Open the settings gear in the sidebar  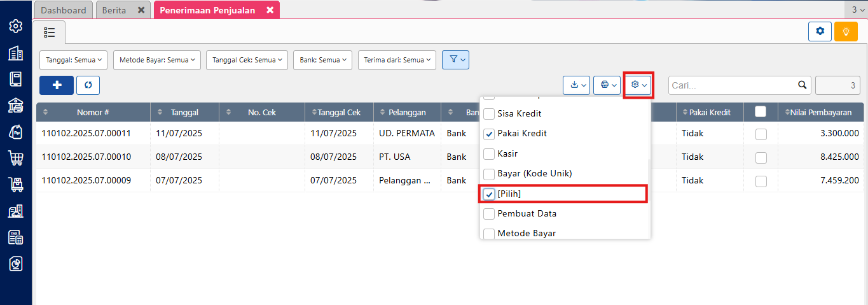16,26
